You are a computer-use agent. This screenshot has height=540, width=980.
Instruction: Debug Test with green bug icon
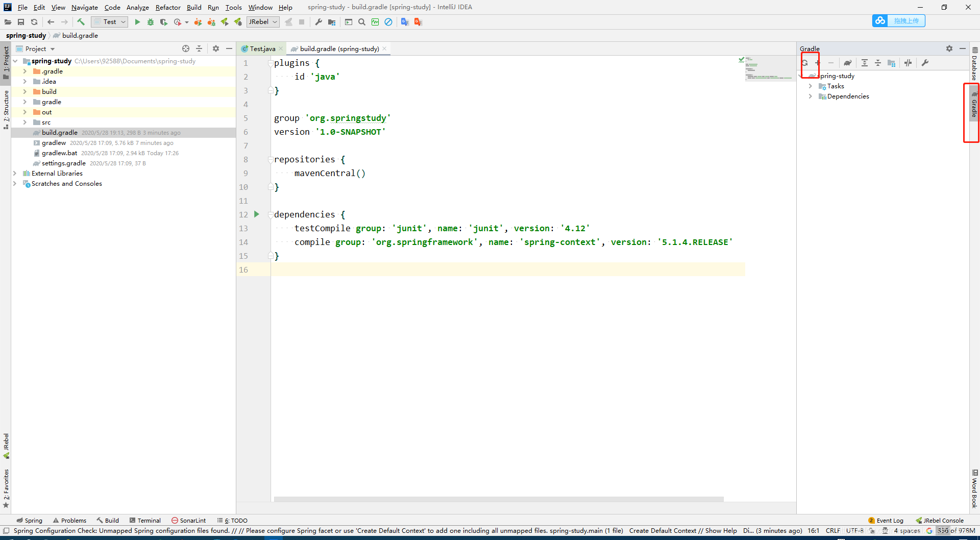pyautogui.click(x=151, y=22)
